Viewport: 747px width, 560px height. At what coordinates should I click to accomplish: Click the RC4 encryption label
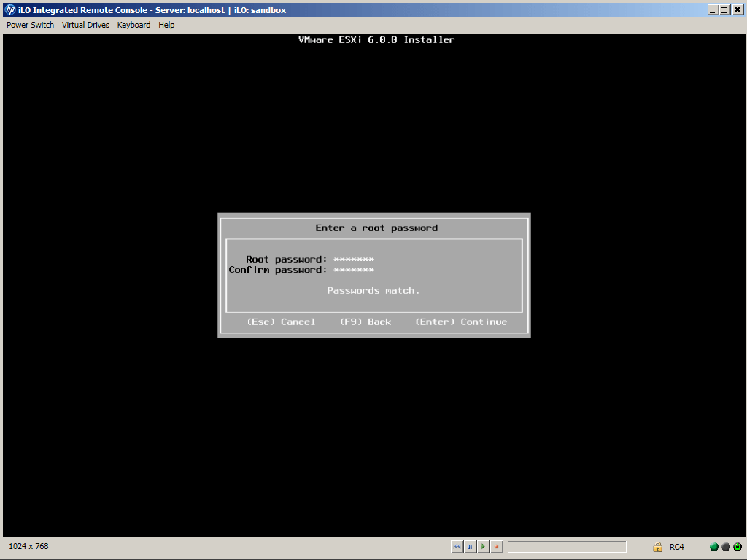(676, 547)
